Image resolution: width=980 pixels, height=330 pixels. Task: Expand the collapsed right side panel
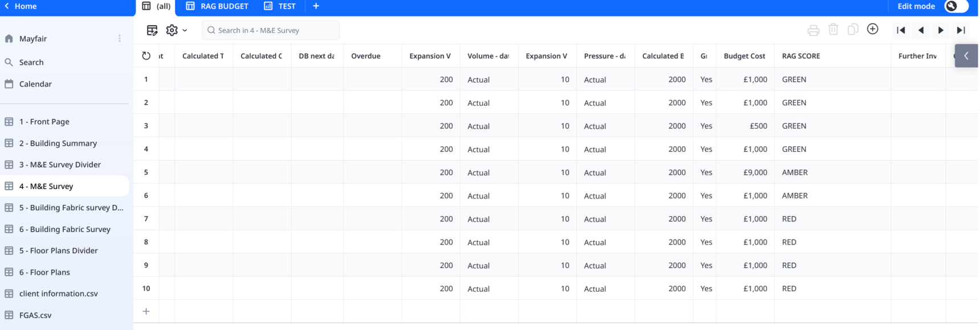(x=966, y=56)
